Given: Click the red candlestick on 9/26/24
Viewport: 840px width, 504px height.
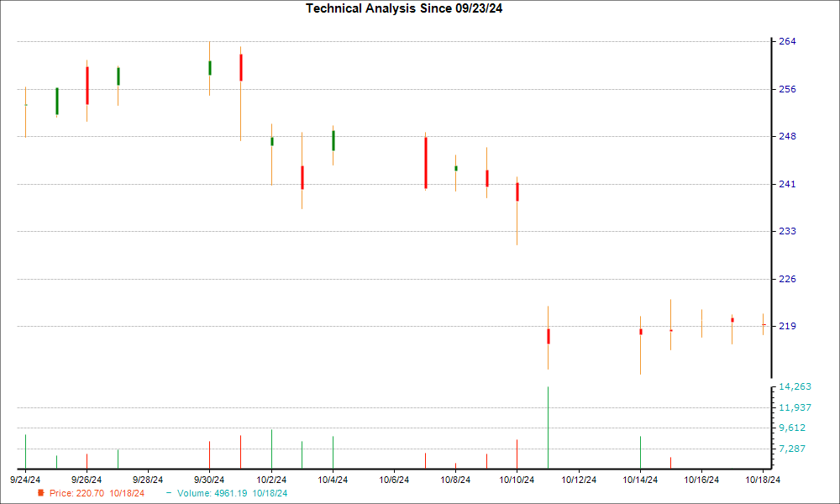Looking at the screenshot, I should (87, 86).
